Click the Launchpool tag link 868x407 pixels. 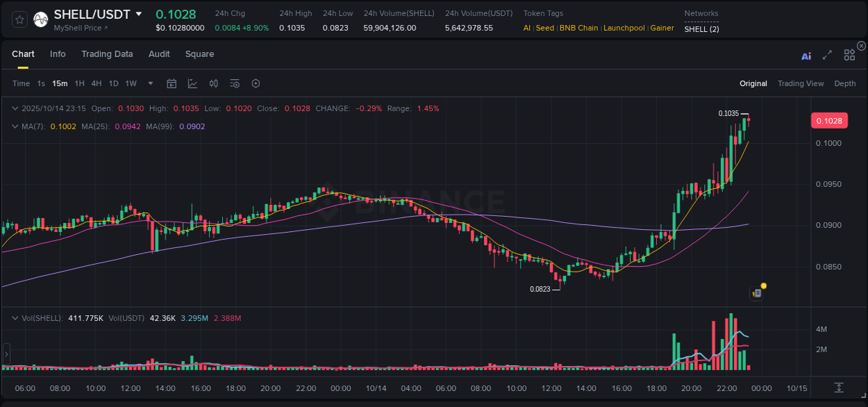point(624,28)
